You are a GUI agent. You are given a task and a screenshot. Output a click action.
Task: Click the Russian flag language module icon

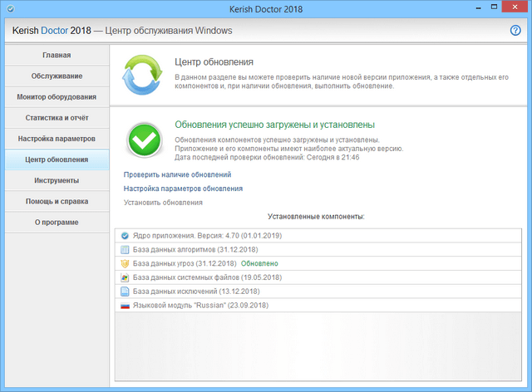click(125, 306)
